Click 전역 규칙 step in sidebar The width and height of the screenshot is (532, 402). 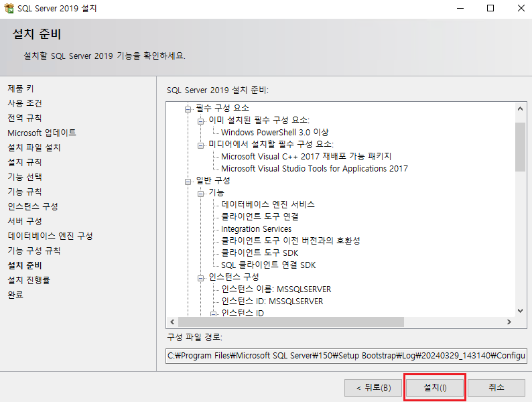(x=25, y=118)
